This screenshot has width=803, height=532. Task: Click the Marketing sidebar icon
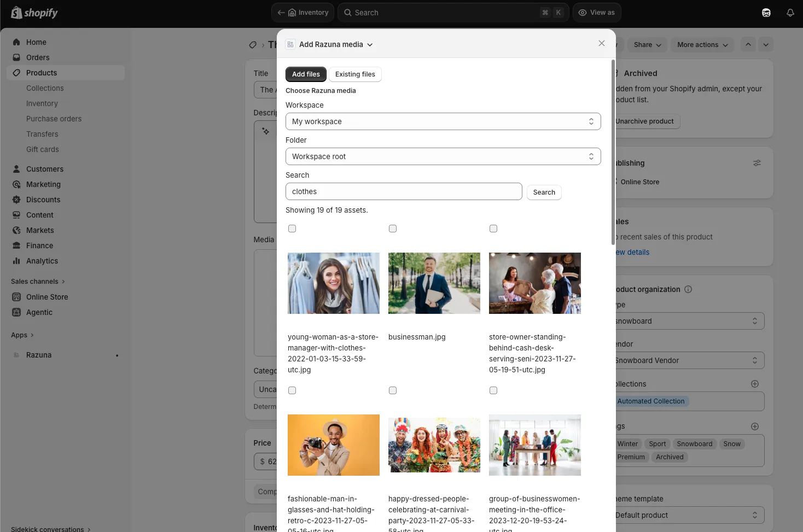pos(16,184)
